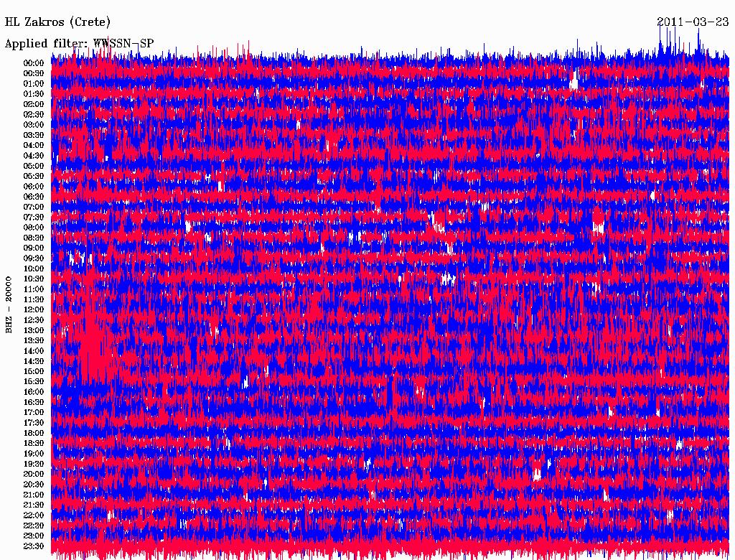The width and height of the screenshot is (735, 560).
Task: Select the 09:00 time label
Action: click(x=34, y=248)
